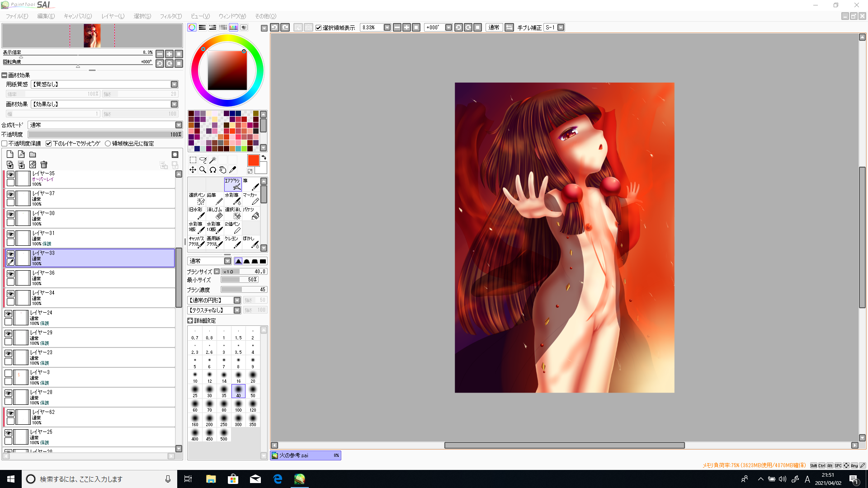Toggle 選択領域表示 checkbox
868x488 pixels.
tap(318, 28)
